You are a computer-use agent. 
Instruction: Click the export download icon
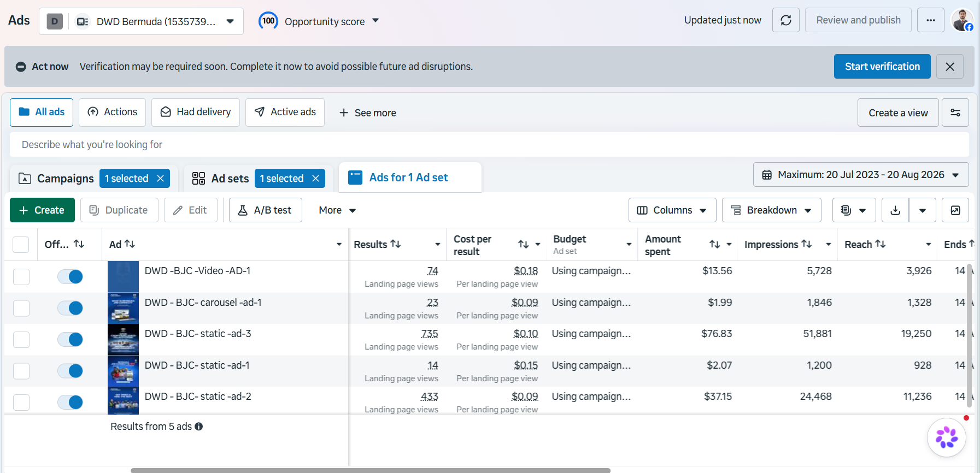coord(895,210)
